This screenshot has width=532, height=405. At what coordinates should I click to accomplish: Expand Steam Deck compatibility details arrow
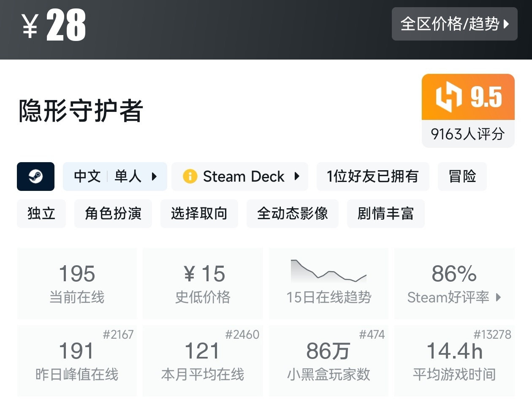tap(297, 176)
